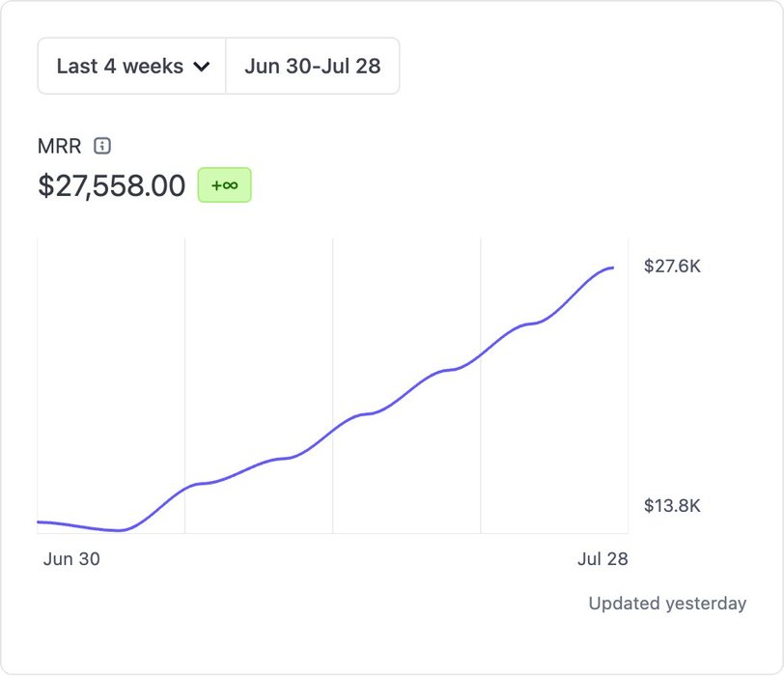784x676 pixels.
Task: Click the Jul 28 x-axis end label
Action: click(x=602, y=559)
